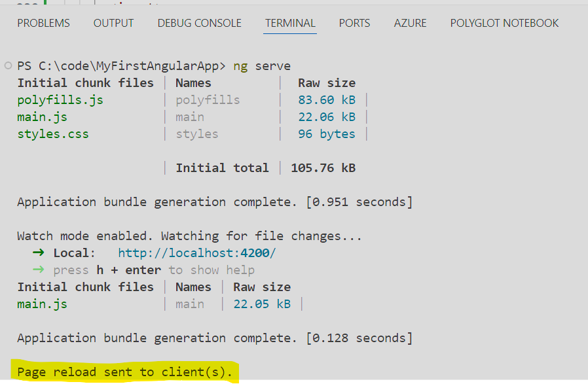This screenshot has height=384, width=588.
Task: Click the styles.css file name
Action: click(x=53, y=134)
